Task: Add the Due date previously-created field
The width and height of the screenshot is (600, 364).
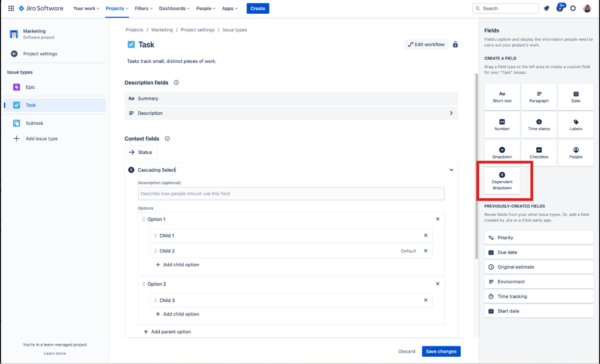Action: 539,252
